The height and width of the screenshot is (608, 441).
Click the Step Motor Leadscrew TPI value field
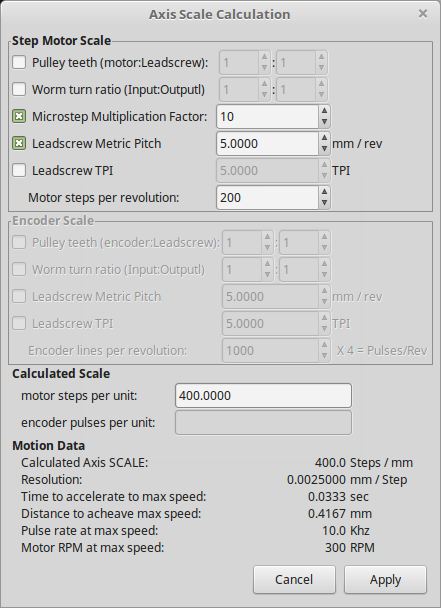[267, 170]
